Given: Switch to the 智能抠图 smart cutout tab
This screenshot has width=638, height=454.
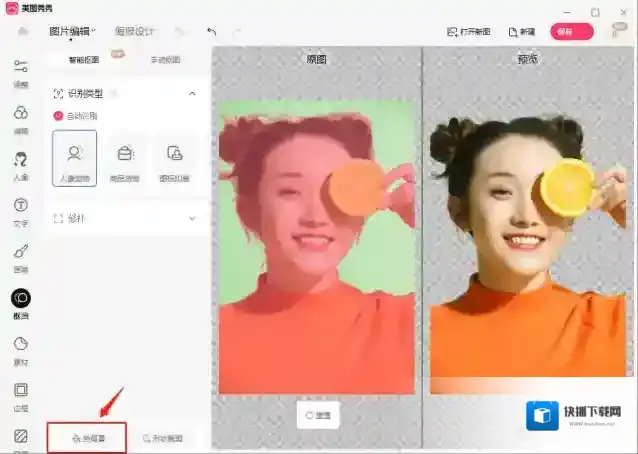Looking at the screenshot, I should (x=82, y=60).
